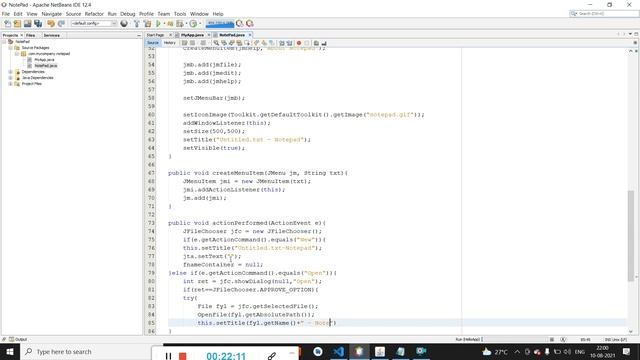
Task: Open the File menu
Action: pyautogui.click(x=6, y=14)
